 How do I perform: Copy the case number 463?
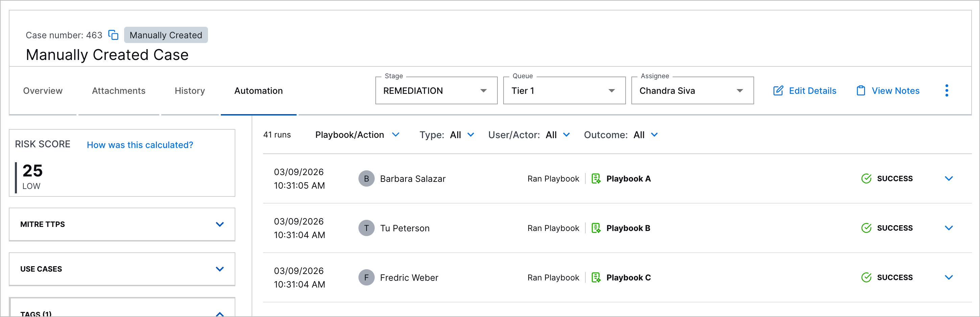click(x=113, y=35)
